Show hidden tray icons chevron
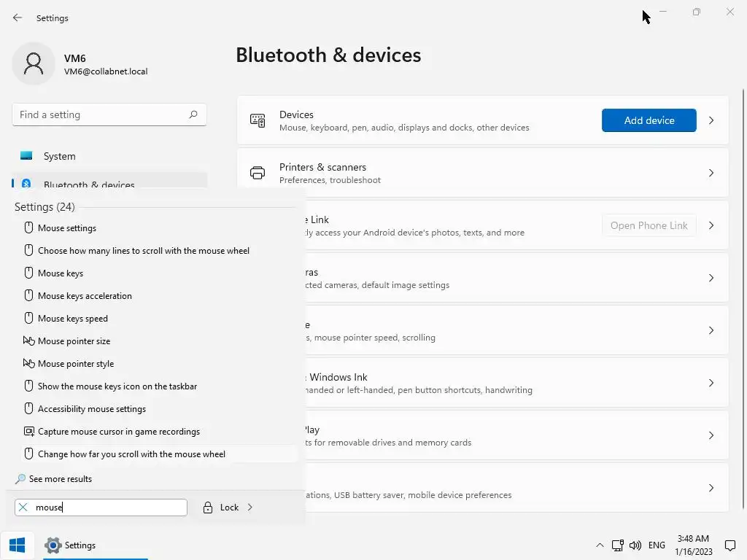Image resolution: width=747 pixels, height=560 pixels. coord(600,545)
